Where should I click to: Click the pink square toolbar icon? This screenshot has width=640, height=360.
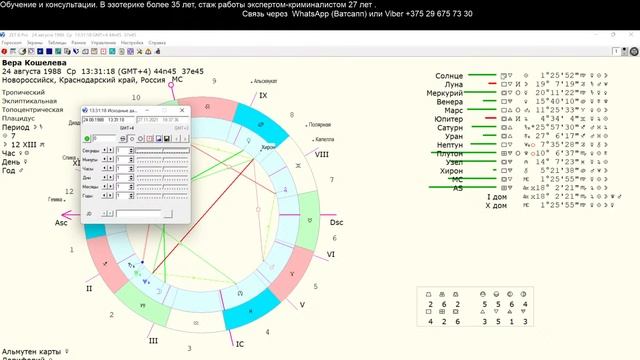coord(103,51)
